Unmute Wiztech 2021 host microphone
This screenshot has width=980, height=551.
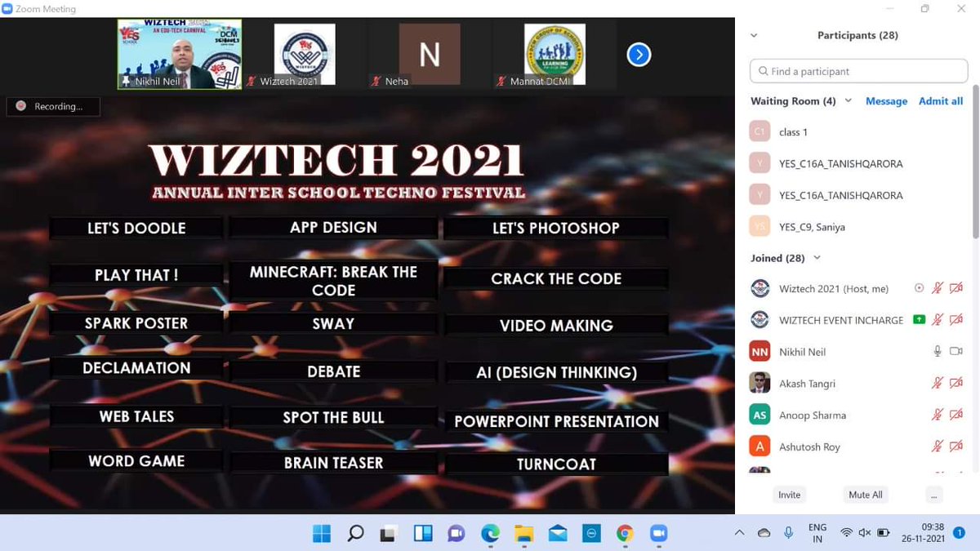coord(938,288)
